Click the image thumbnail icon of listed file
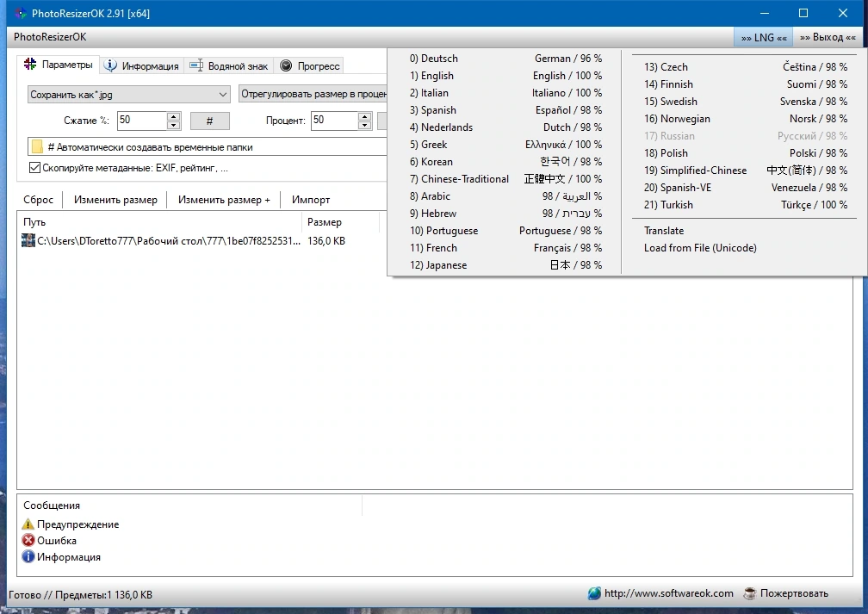Image resolution: width=868 pixels, height=614 pixels. click(x=28, y=240)
